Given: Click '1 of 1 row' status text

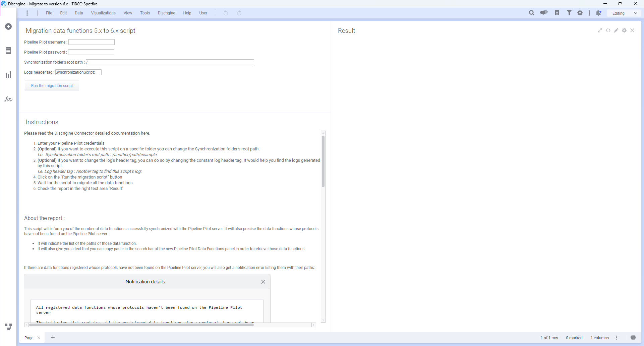Looking at the screenshot, I should [549, 338].
